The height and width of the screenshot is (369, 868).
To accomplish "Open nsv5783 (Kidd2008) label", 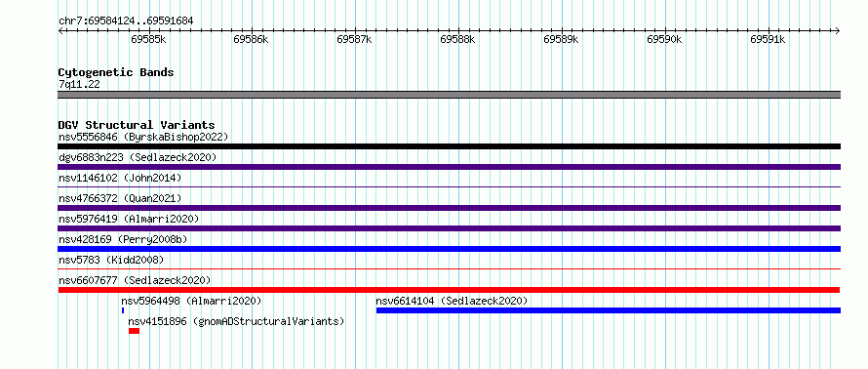I will tap(111, 260).
